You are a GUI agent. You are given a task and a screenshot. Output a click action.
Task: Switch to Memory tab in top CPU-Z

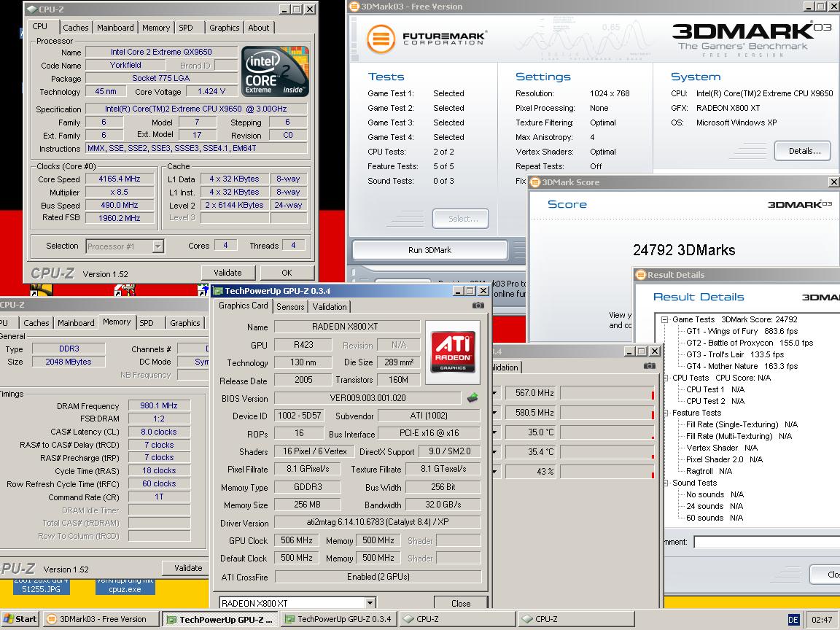156,27
